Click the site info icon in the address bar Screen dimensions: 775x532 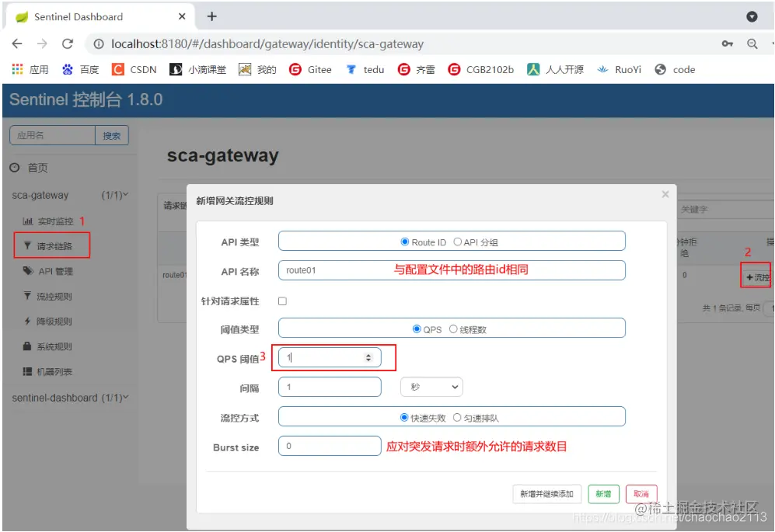[x=99, y=44]
